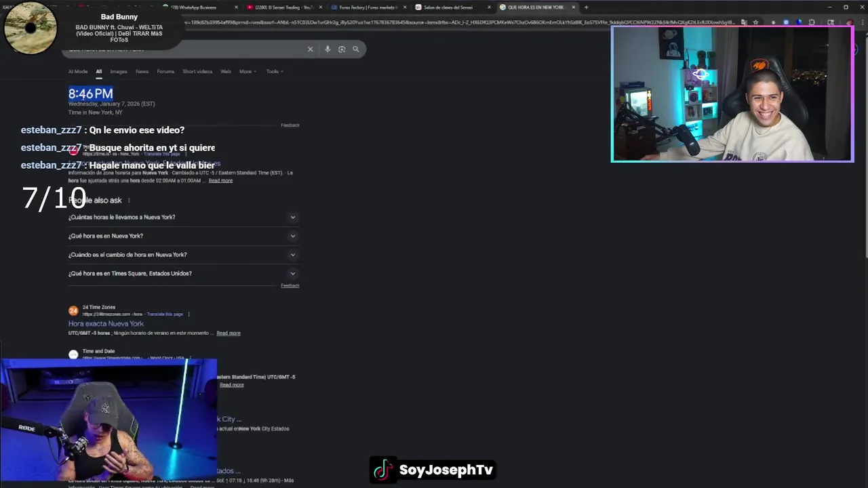
Task: Close the WhatsApp Business tab
Action: click(236, 7)
